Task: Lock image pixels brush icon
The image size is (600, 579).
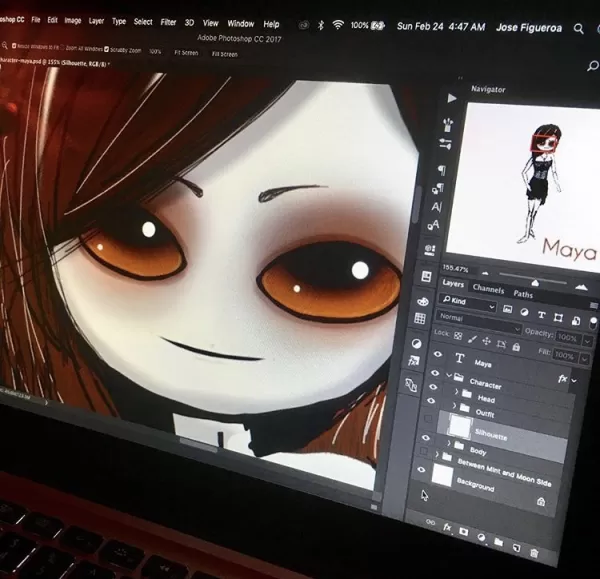Action: point(472,339)
